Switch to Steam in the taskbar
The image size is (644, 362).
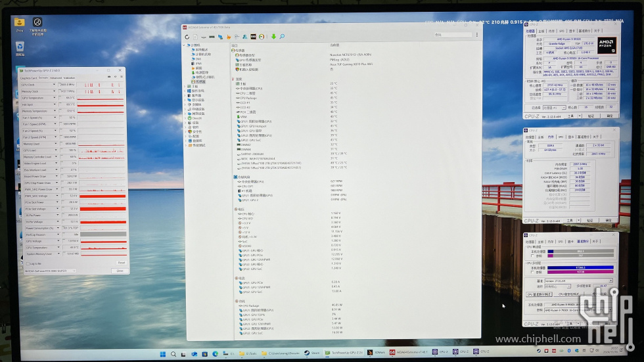[x=312, y=353]
